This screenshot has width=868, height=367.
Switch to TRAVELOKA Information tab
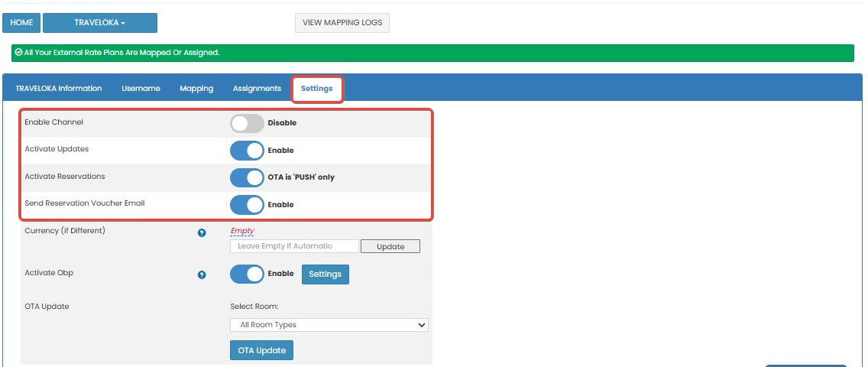pos(59,89)
